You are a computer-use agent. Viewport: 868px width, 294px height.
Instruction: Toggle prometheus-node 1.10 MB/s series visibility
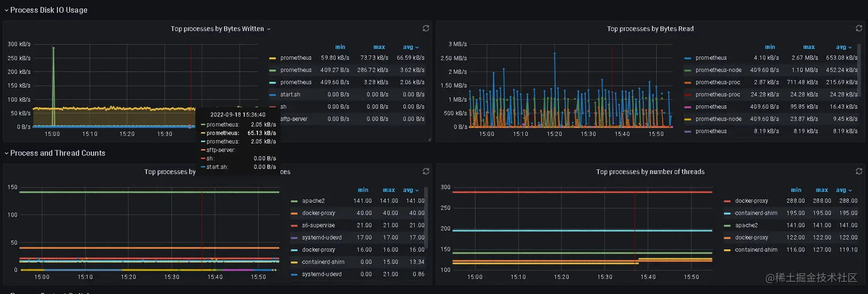718,70
